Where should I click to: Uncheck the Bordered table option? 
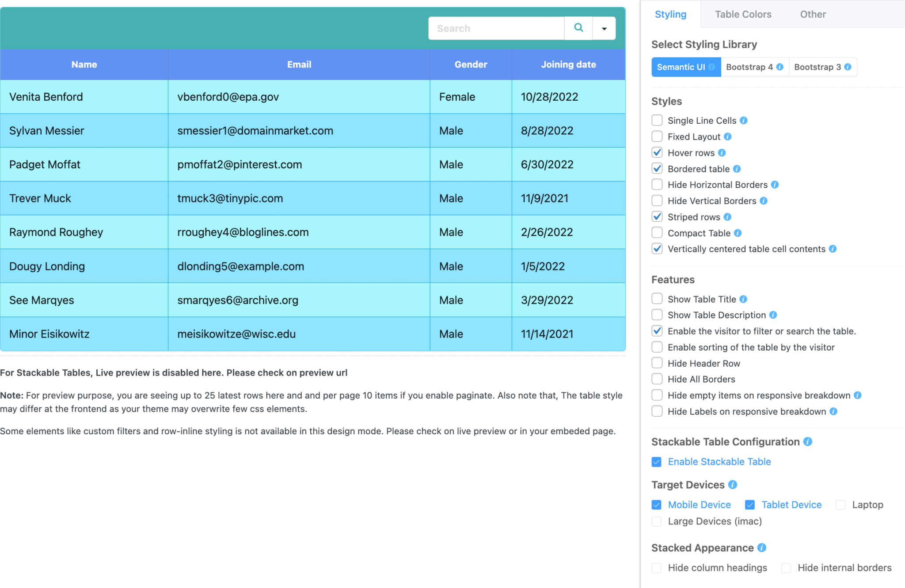(x=657, y=168)
